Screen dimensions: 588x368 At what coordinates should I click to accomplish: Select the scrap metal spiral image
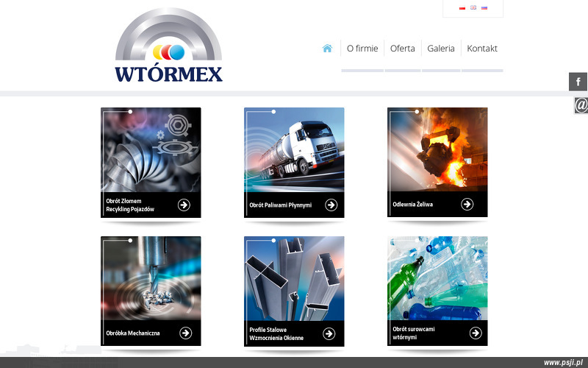tap(151, 150)
